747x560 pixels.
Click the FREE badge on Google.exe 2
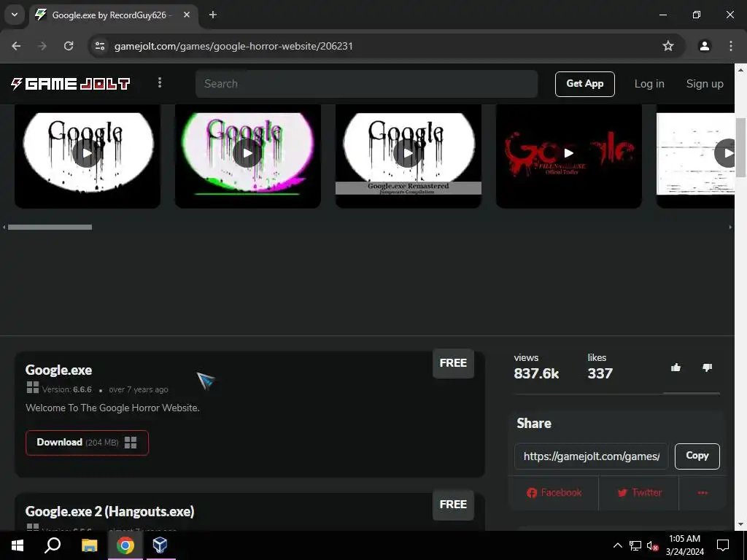[453, 505]
